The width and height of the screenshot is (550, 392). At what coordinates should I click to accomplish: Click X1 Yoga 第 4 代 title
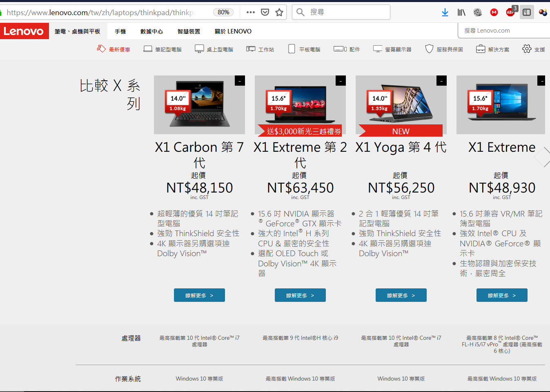click(x=401, y=147)
